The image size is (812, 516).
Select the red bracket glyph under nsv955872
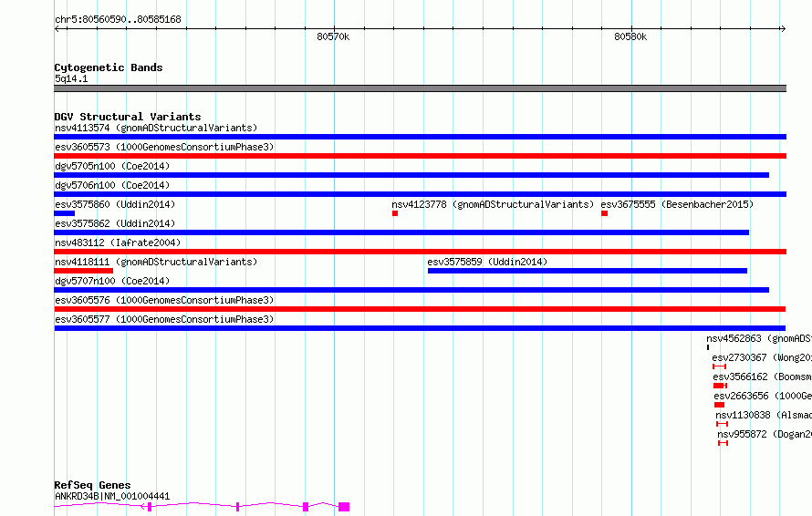[x=723, y=443]
